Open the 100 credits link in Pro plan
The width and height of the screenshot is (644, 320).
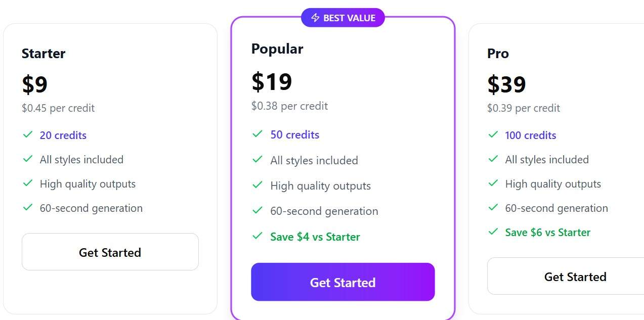pyautogui.click(x=530, y=135)
